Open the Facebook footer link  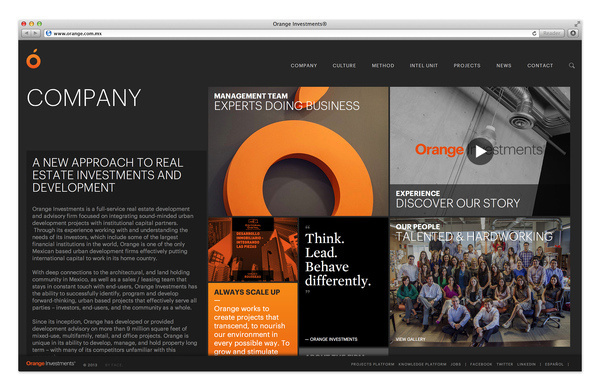tap(481, 364)
